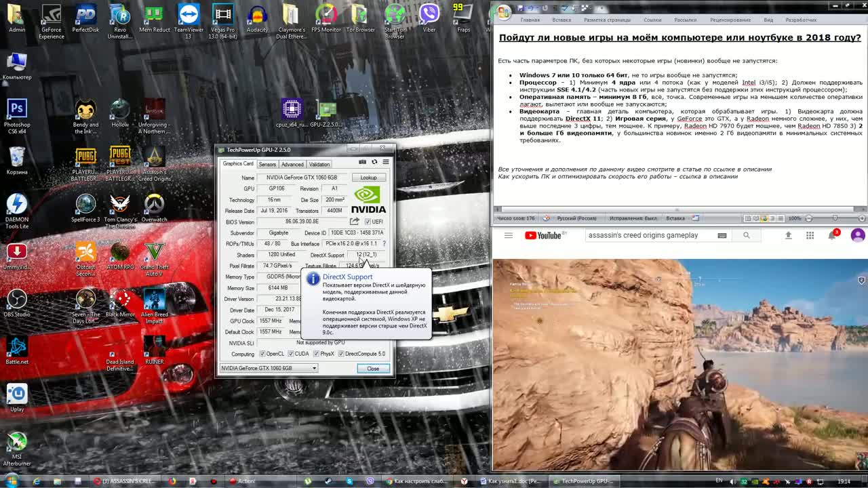868x488 pixels.
Task: Open the Viber desktop icon
Action: (x=429, y=19)
